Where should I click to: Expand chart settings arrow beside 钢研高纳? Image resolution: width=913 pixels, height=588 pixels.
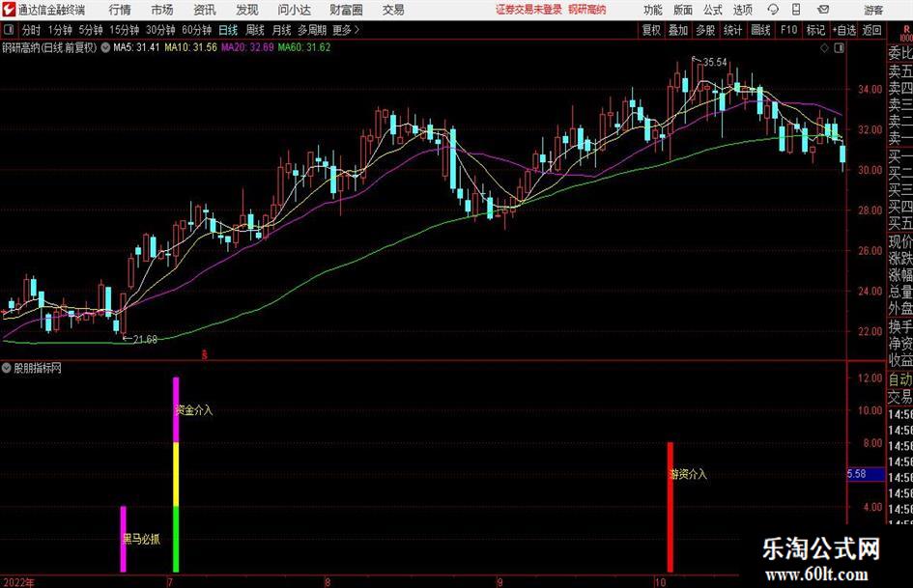pyautogui.click(x=105, y=47)
